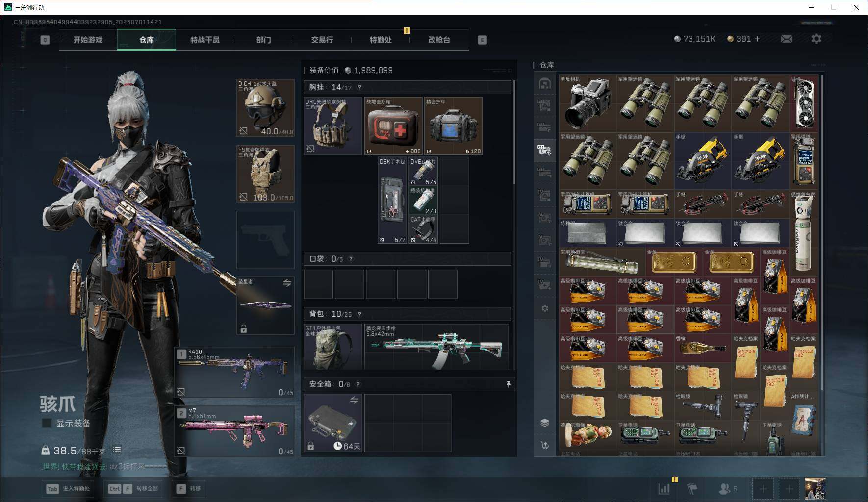This screenshot has width=868, height=502.
Task: Toggle the 显示装备 checkbox
Action: point(47,423)
